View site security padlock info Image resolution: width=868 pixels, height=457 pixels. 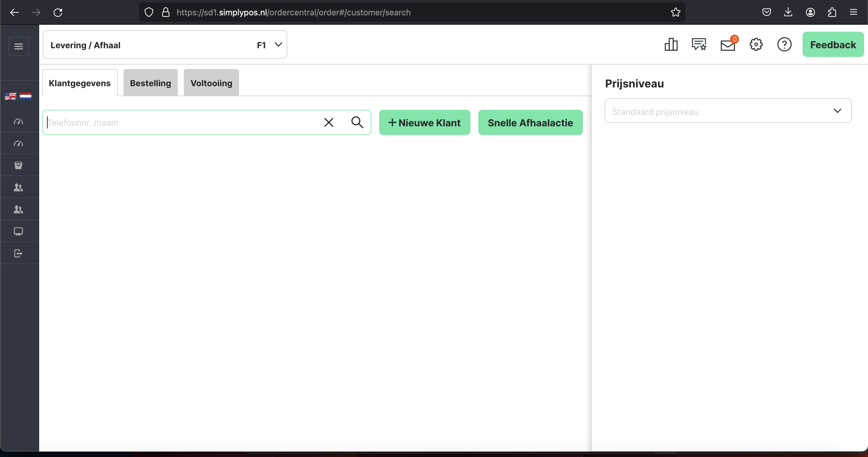[x=165, y=12]
